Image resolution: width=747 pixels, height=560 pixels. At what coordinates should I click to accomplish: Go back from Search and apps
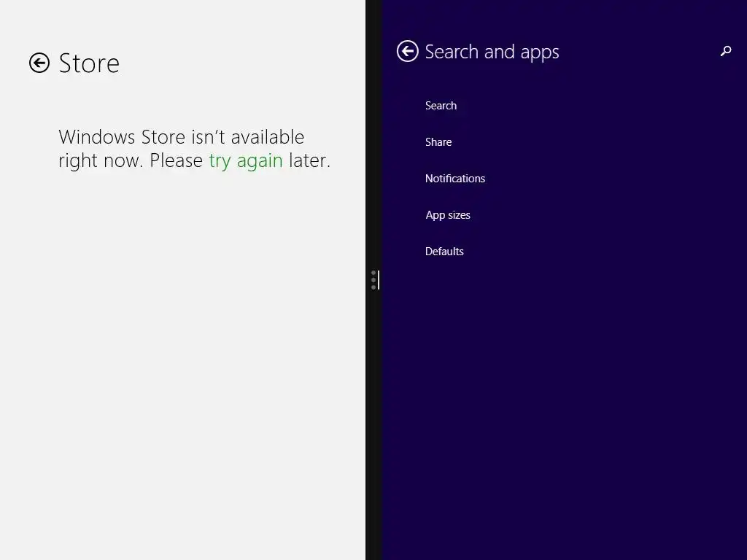pos(407,51)
